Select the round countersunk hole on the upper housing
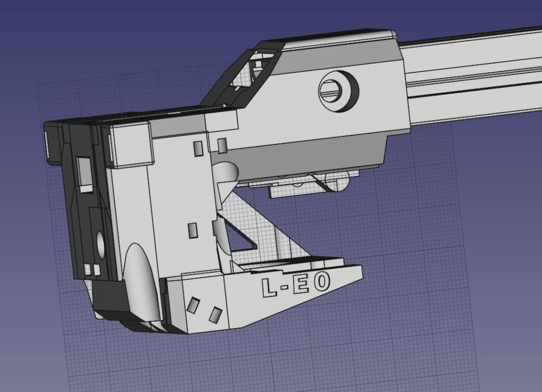The height and width of the screenshot is (392, 542). [x=338, y=91]
